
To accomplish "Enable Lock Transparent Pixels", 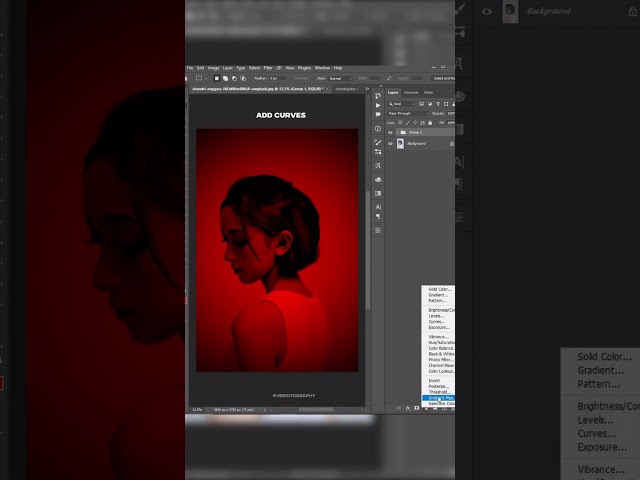I will click(x=400, y=123).
